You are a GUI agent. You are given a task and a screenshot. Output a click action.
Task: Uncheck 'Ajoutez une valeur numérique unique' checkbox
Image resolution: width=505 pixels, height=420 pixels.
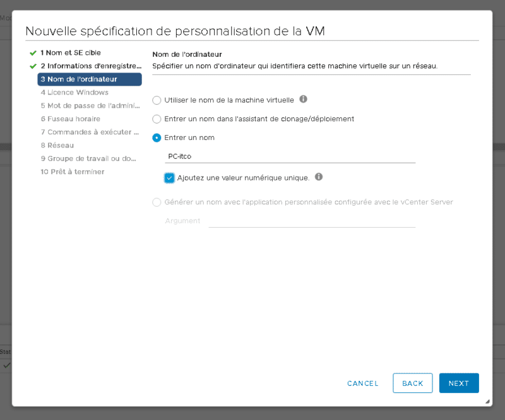(x=169, y=178)
